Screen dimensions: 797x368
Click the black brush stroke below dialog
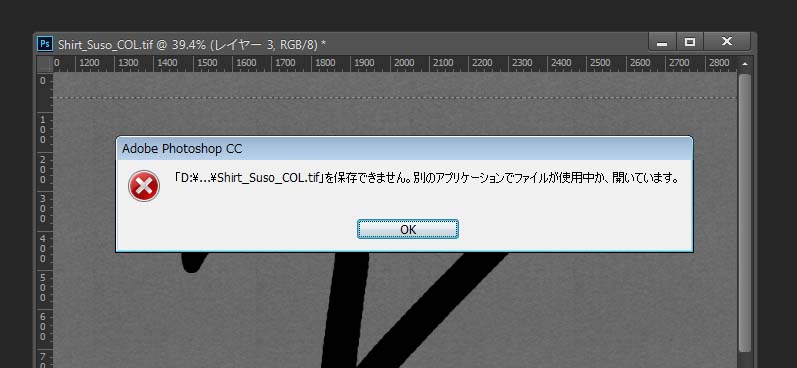350,310
